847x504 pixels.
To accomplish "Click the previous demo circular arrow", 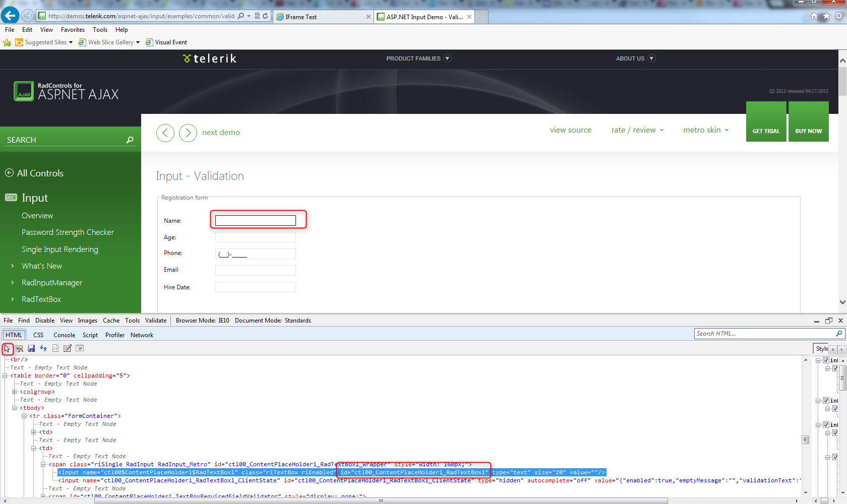I will (165, 133).
